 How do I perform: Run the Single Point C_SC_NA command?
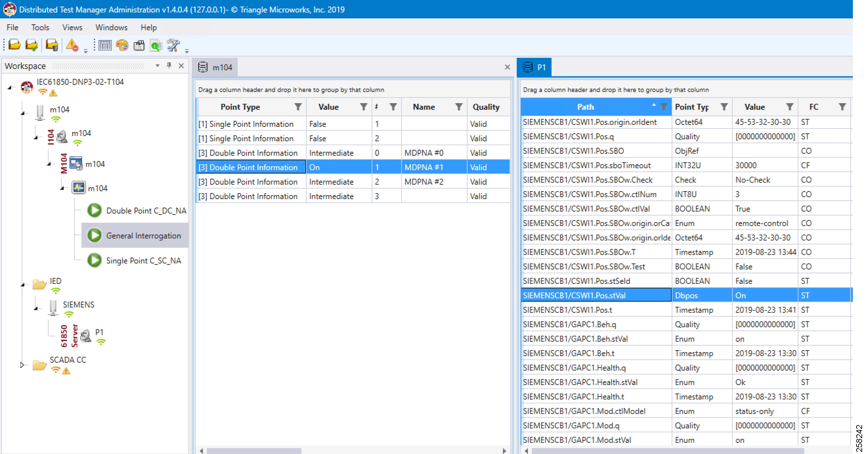[x=144, y=261]
